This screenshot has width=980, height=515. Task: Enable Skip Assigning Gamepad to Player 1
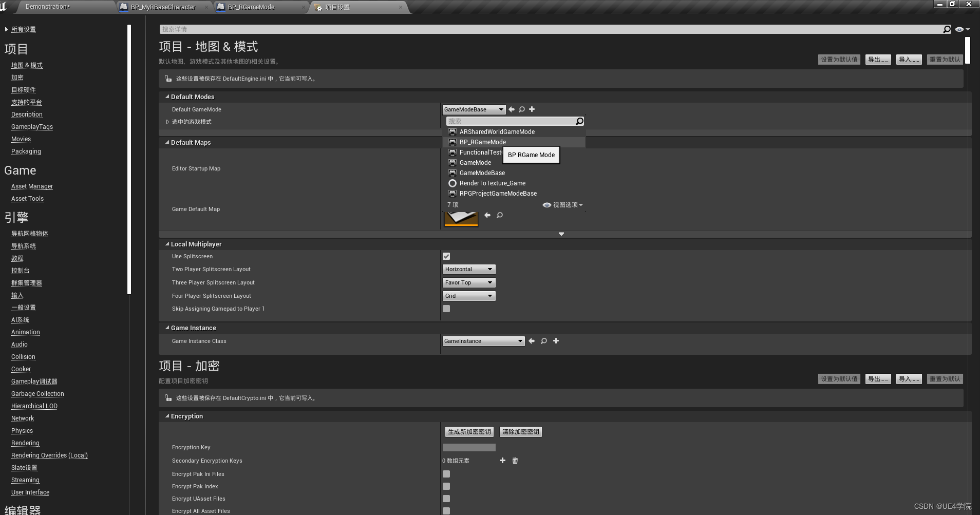coord(446,309)
